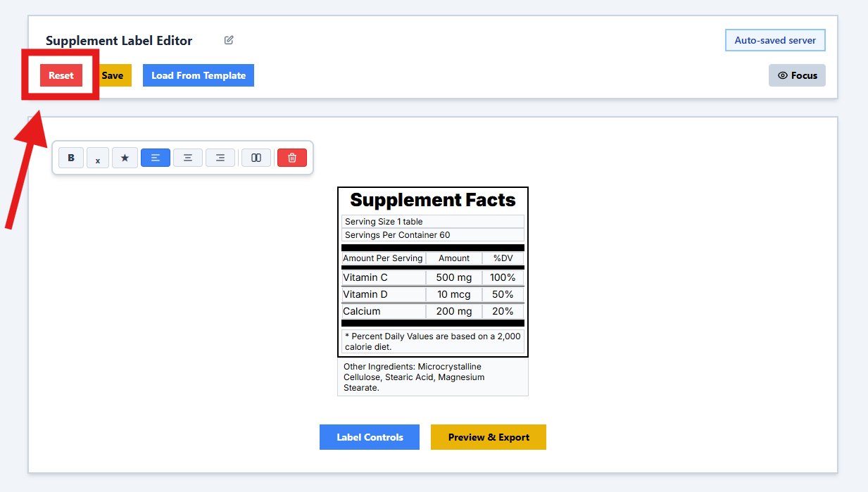Viewport: 868px width, 492px height.
Task: Click the split columns icon
Action: tap(256, 158)
